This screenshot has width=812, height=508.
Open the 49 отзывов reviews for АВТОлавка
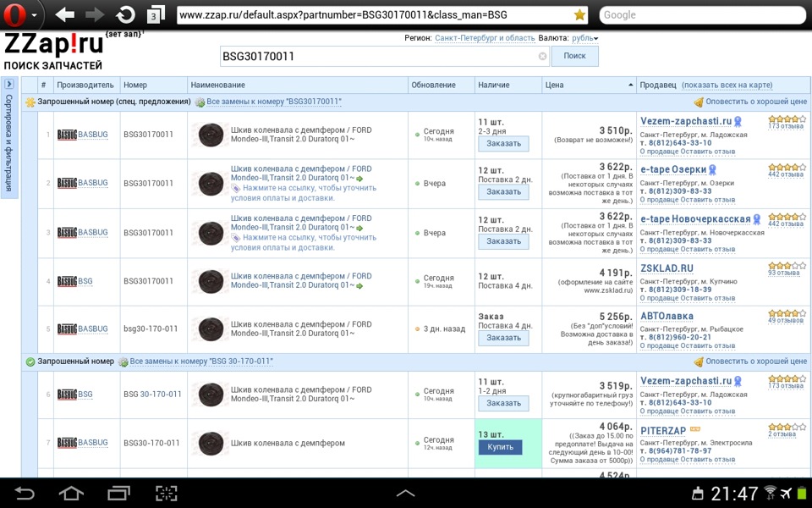pyautogui.click(x=786, y=320)
